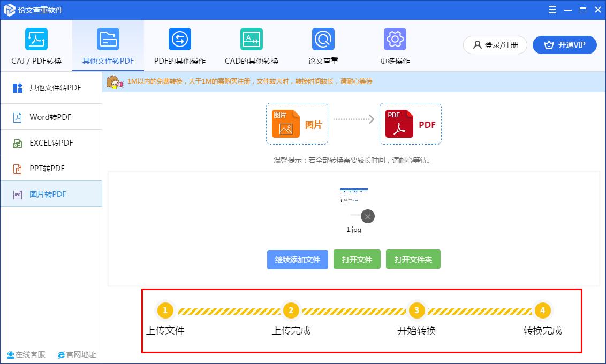Select the CAD的其他转换 tool
The height and width of the screenshot is (364, 606).
(251, 39)
